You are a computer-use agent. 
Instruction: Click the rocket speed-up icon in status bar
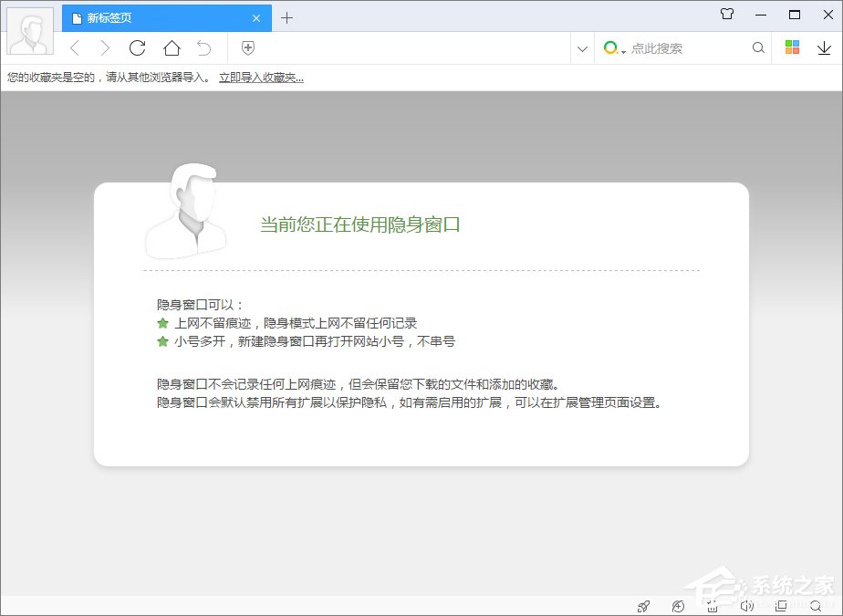(x=644, y=605)
